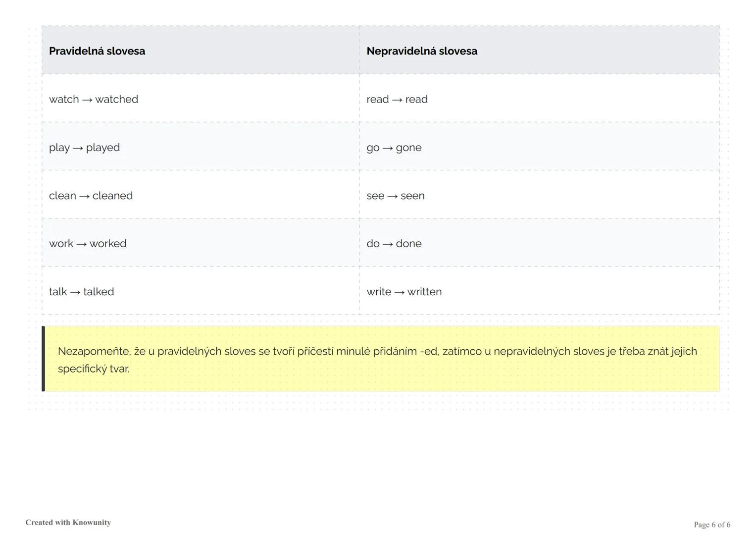Click the word 'written' in the last row
Screen dimensions: 756x535
pyautogui.click(x=424, y=292)
